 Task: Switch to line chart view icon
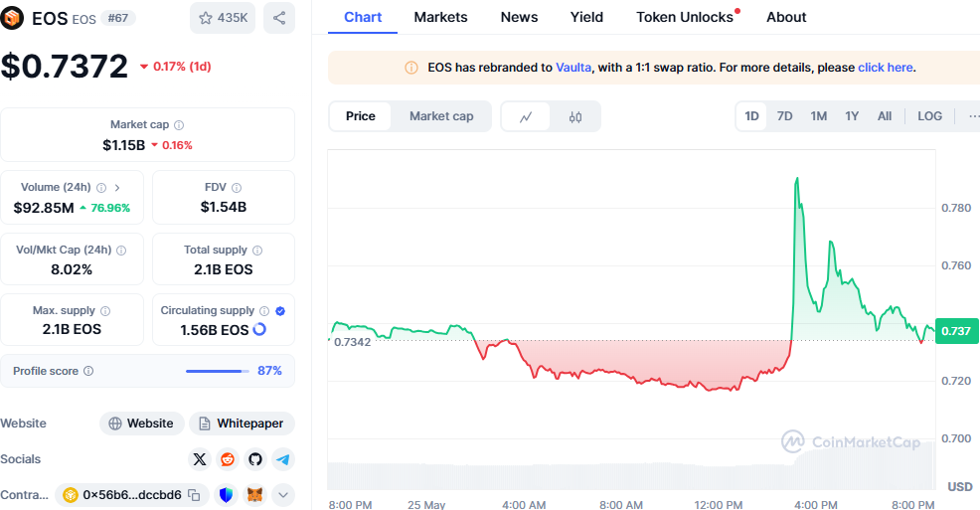pyautogui.click(x=526, y=117)
